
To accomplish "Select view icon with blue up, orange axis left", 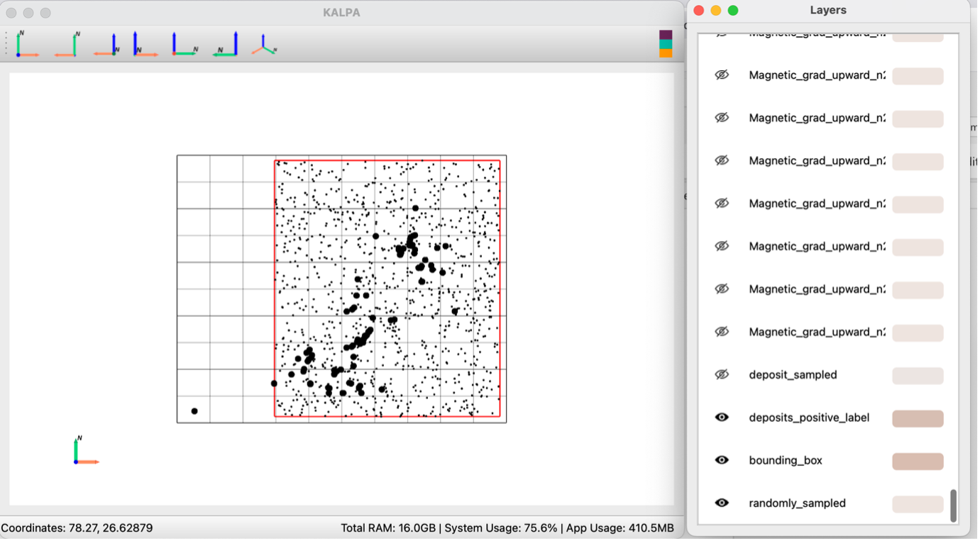I will point(106,44).
